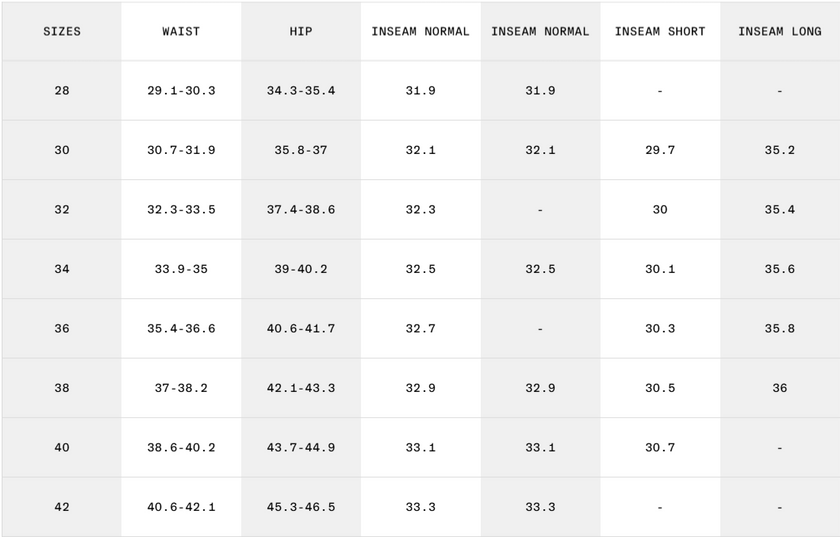Select the INSEAM LONG column header
This screenshot has width=840, height=537.
click(780, 31)
